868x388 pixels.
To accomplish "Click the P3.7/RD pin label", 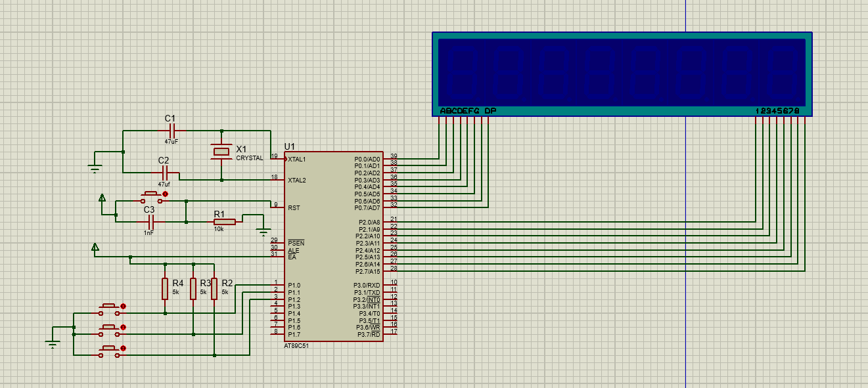I will (369, 335).
